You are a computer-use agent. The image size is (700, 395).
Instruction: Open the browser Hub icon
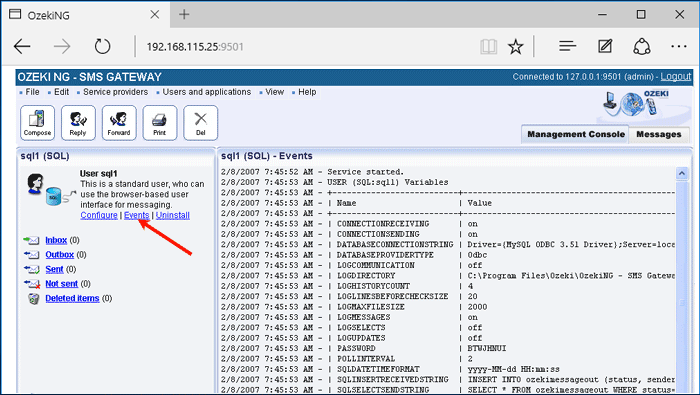tap(567, 46)
